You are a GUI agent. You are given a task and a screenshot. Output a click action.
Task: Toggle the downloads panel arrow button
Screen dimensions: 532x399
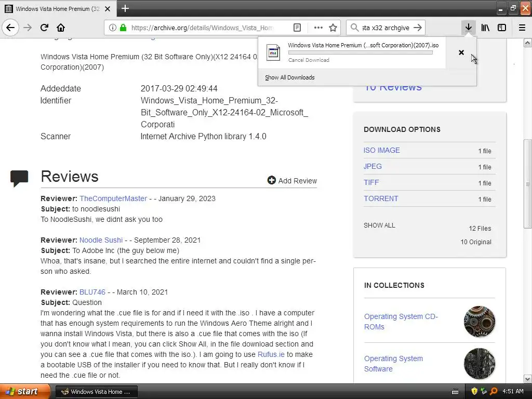[469, 28]
